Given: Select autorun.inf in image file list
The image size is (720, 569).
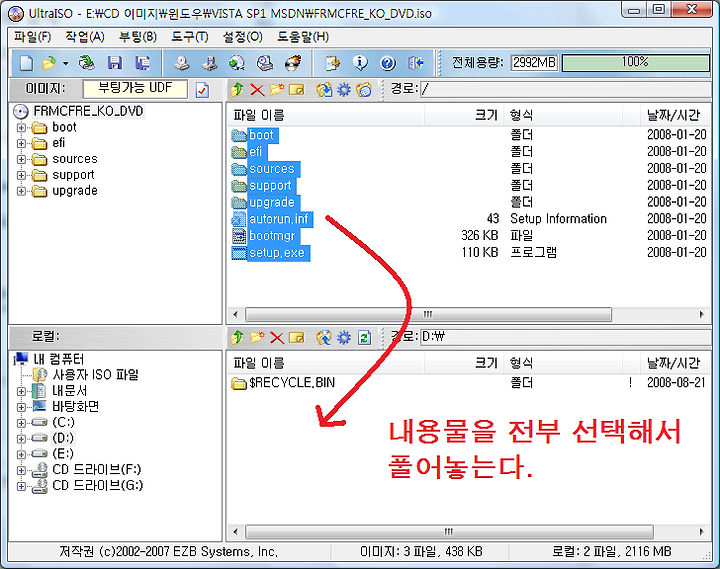Looking at the screenshot, I should (x=278, y=219).
